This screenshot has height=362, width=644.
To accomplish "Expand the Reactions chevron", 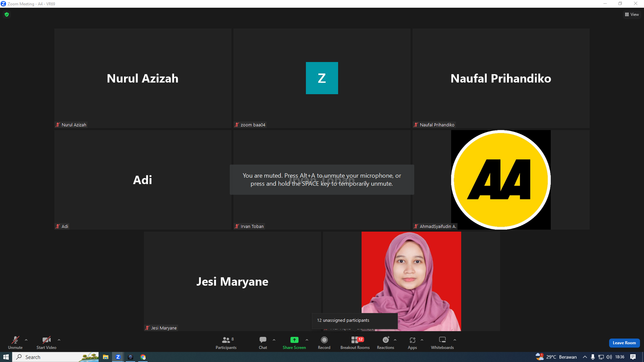I will (x=395, y=340).
